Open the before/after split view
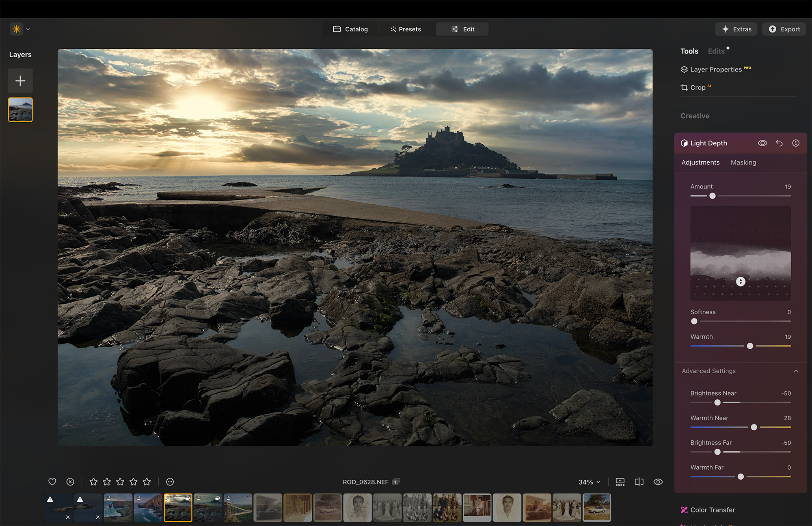 coord(639,482)
